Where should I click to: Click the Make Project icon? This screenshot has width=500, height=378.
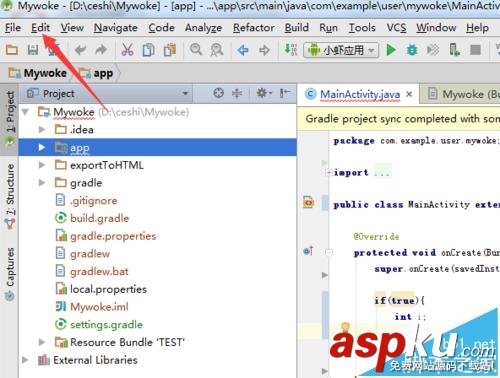290,50
